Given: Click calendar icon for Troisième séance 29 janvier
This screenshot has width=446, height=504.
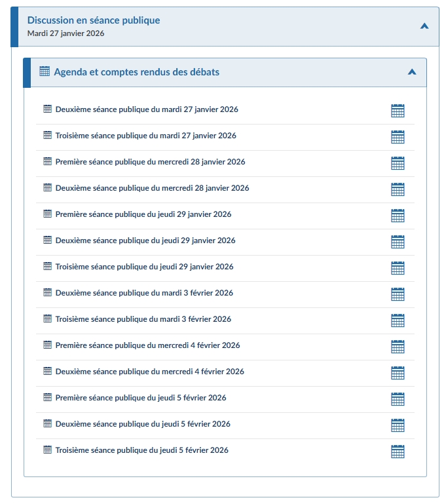Looking at the screenshot, I should coord(398,268).
